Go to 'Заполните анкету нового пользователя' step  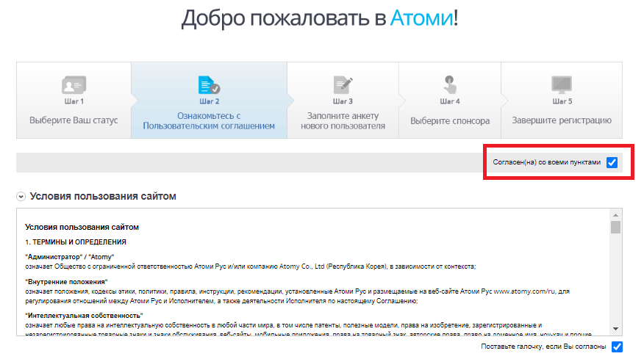tap(343, 100)
